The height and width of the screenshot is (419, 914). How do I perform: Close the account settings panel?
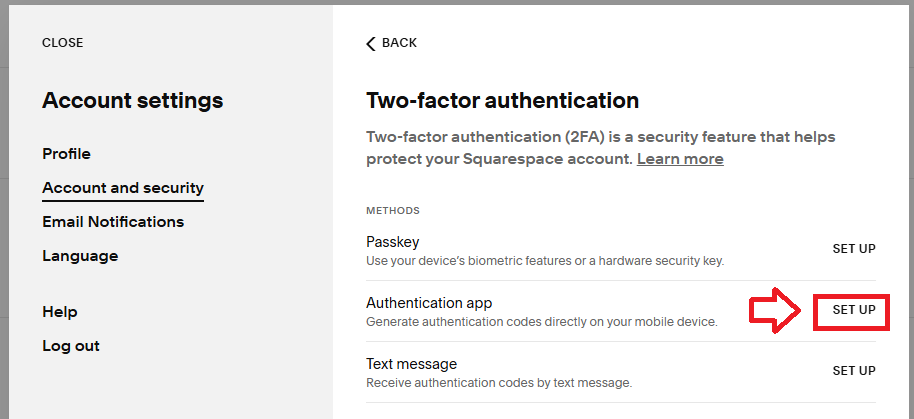pos(62,43)
